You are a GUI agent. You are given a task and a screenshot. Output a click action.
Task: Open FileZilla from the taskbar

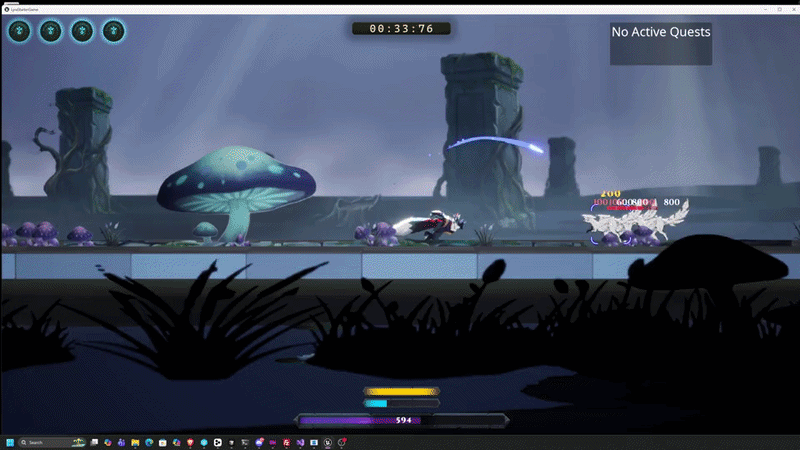click(287, 442)
